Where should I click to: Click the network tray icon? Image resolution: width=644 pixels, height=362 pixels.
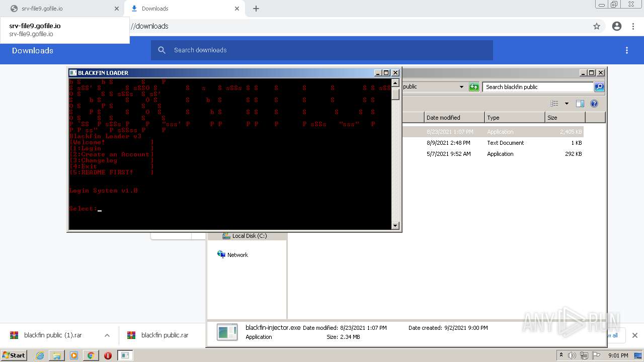click(x=585, y=355)
